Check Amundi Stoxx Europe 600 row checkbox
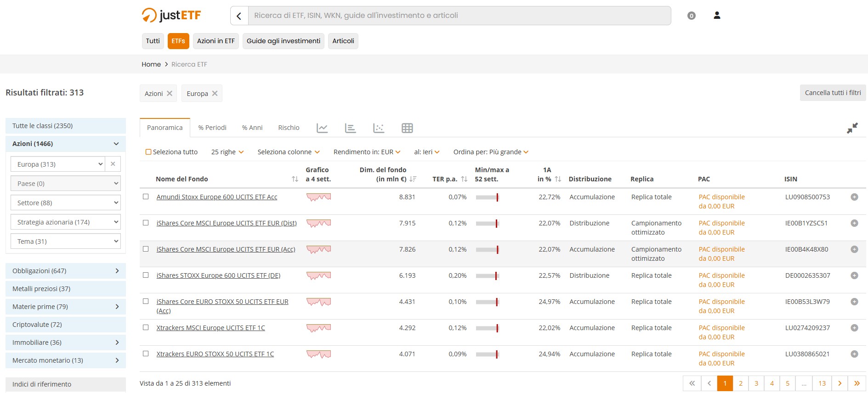 click(x=146, y=196)
